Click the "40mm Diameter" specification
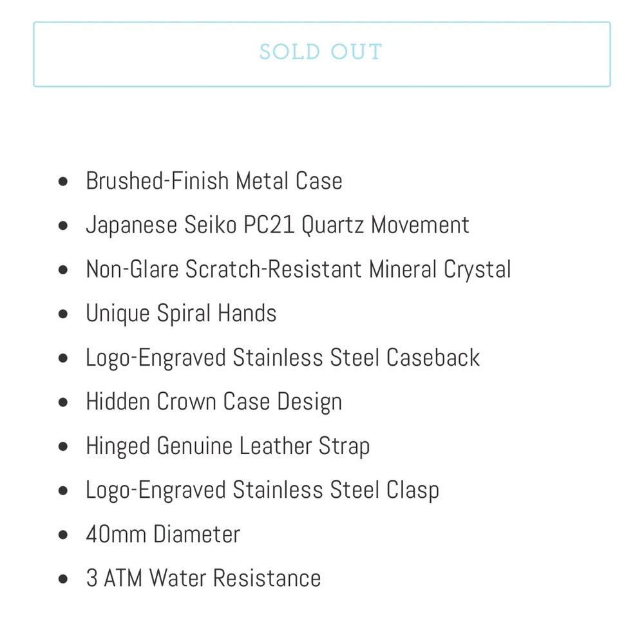This screenshot has width=644, height=644. coord(163,535)
